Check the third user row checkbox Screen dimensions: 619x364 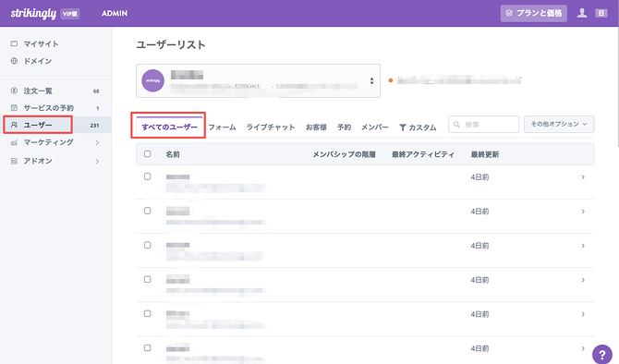click(147, 245)
